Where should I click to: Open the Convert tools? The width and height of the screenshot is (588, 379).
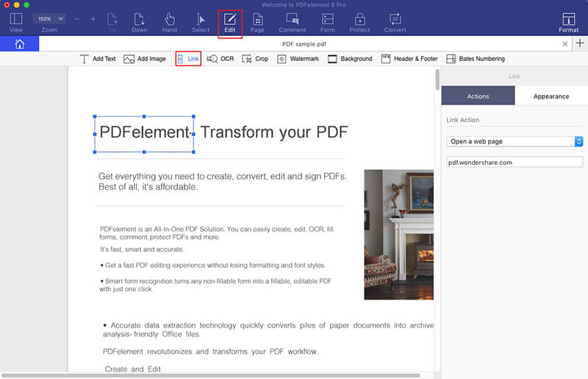coord(395,23)
